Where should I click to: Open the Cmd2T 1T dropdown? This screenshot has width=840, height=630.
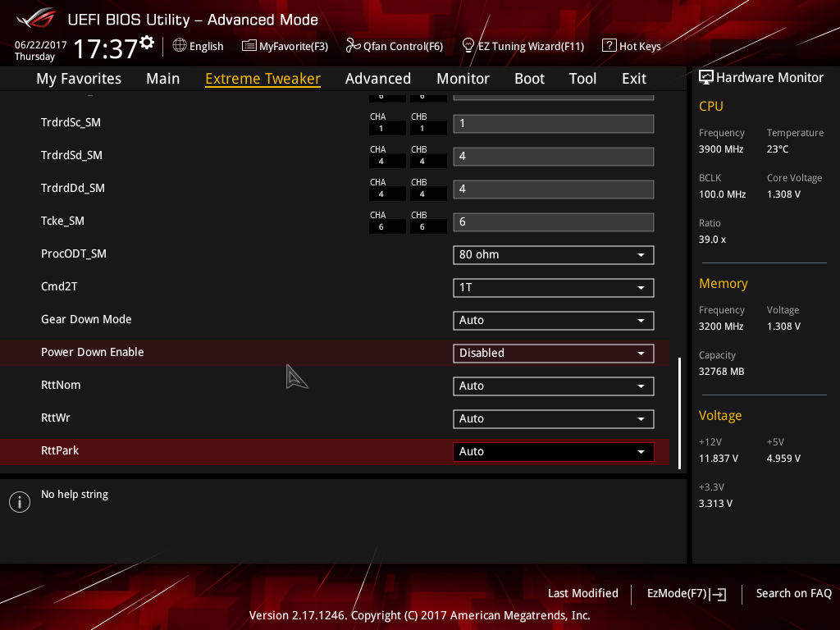(554, 288)
